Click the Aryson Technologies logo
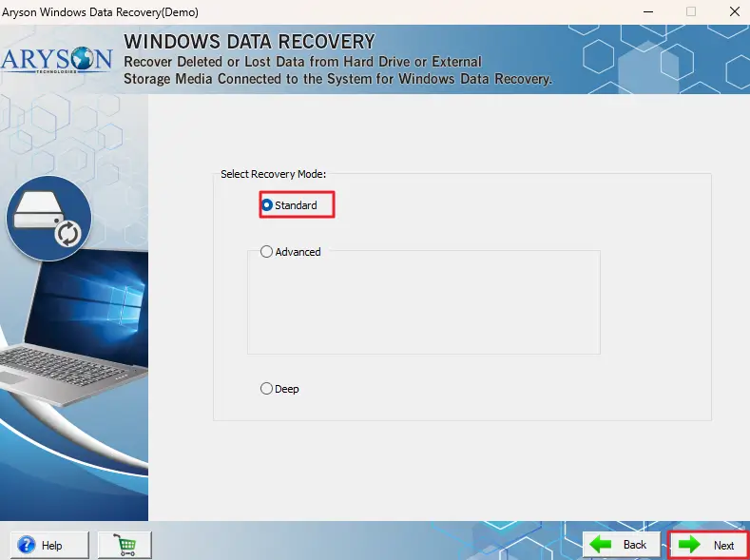 coord(56,60)
